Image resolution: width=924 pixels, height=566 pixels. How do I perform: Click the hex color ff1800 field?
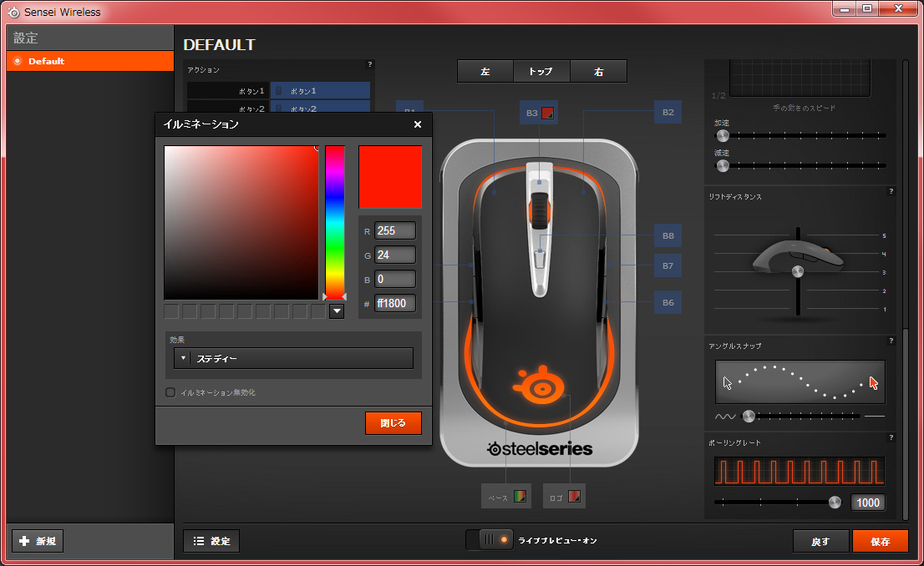[395, 303]
